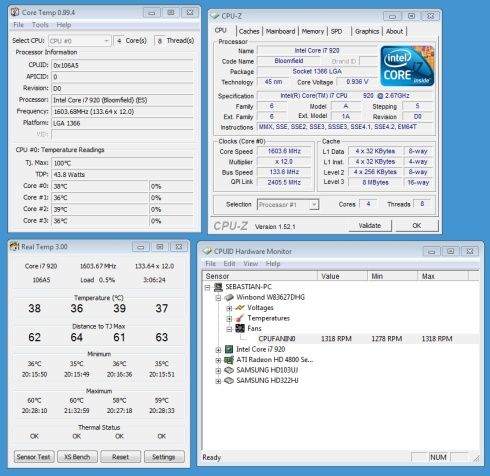Open the Select CPU dropdown in Core Temp
The image size is (490, 476).
click(x=80, y=41)
